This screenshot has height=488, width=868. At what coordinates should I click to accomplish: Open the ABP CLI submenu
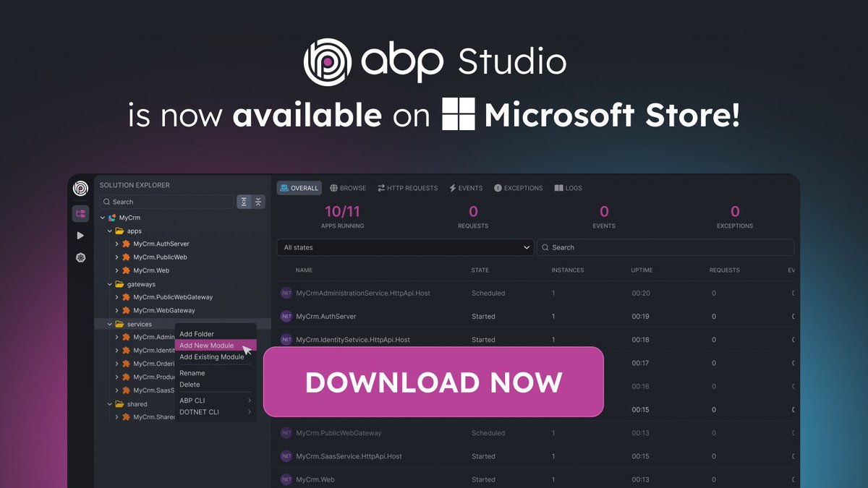[216, 401]
